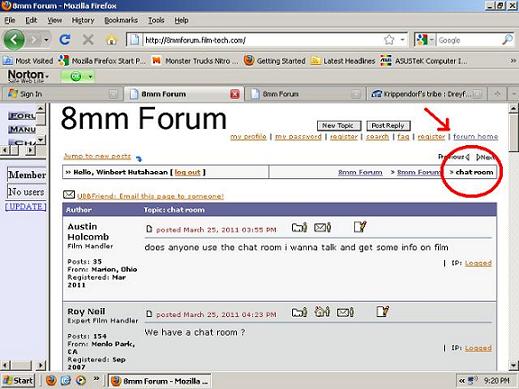Click the UBBFriend envelope icon

tap(69, 194)
